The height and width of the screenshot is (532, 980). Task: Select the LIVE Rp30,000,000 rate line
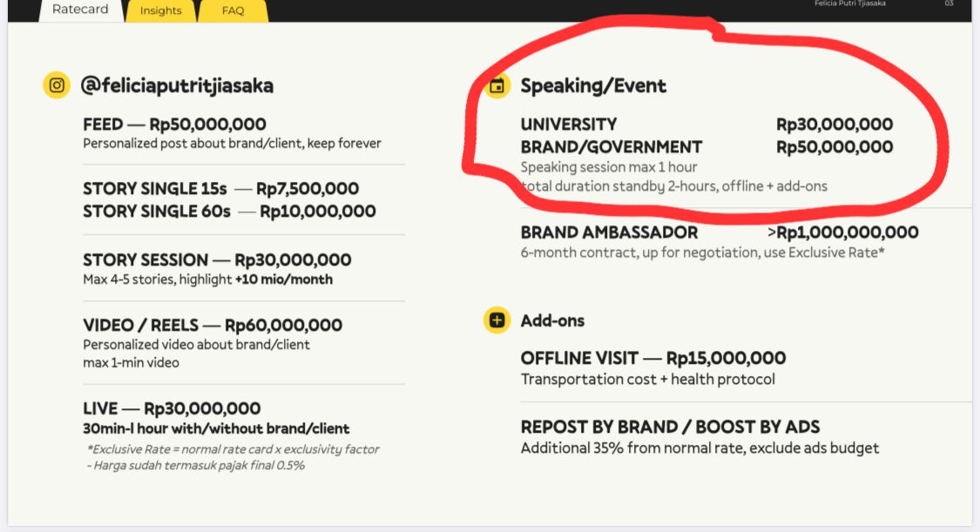click(172, 408)
